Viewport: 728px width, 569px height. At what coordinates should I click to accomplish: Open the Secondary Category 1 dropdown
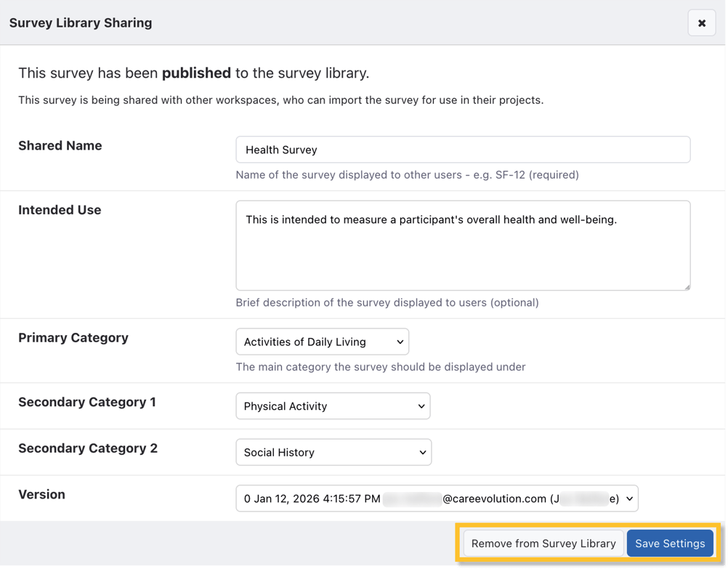tap(333, 406)
